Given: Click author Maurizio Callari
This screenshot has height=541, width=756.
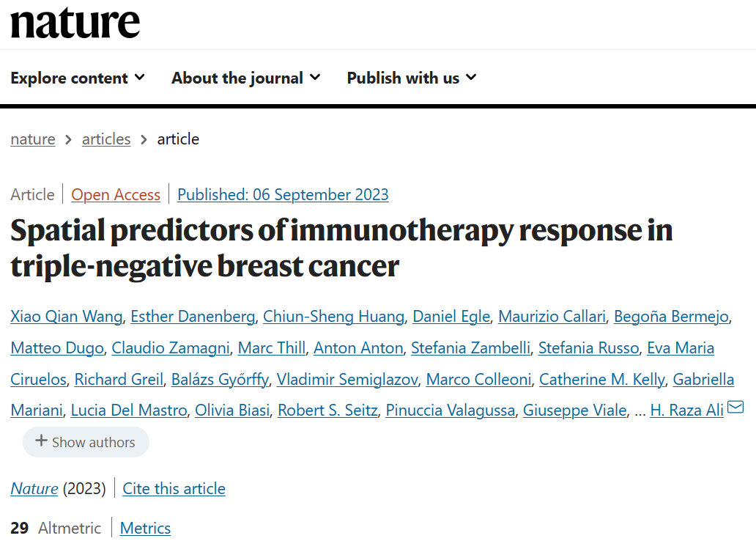Looking at the screenshot, I should click(552, 317).
